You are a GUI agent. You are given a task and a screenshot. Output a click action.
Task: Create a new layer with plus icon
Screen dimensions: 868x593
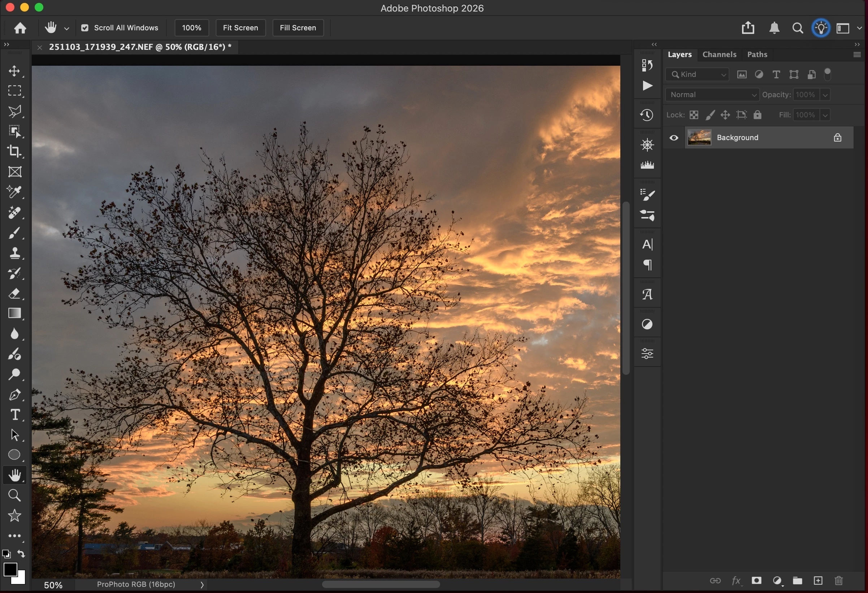pyautogui.click(x=818, y=580)
